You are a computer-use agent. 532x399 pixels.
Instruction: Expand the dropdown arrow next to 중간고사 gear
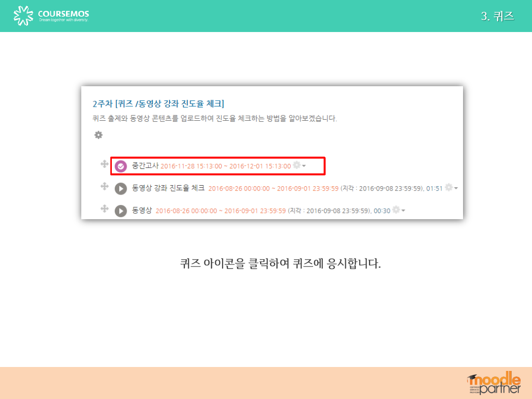point(304,166)
